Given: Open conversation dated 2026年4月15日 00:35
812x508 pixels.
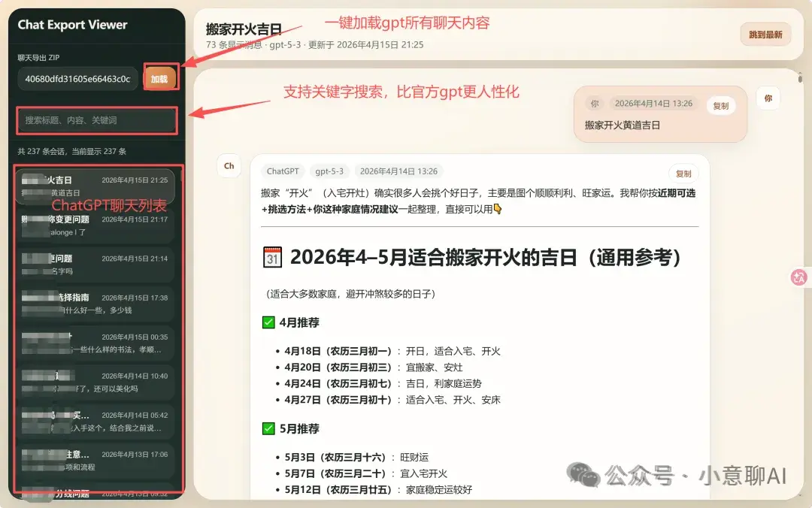Looking at the screenshot, I should click(x=95, y=343).
